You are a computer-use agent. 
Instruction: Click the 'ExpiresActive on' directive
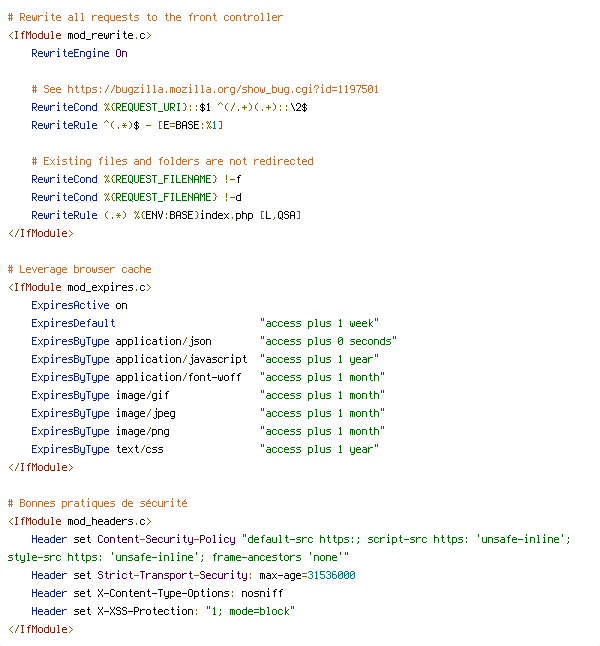[x=79, y=305]
